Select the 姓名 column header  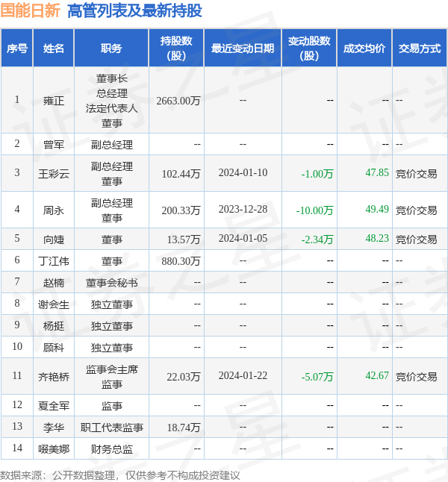point(54,48)
